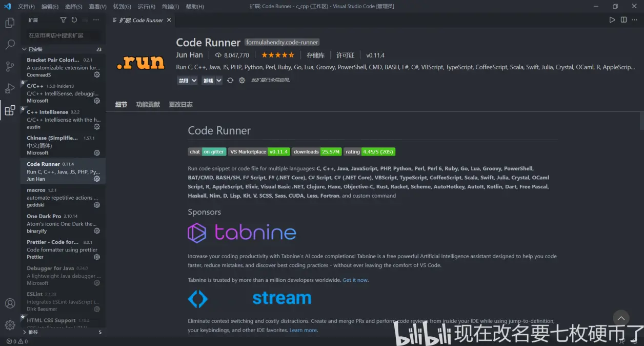Switch to the 细节 details tab
The image size is (644, 346).
121,104
